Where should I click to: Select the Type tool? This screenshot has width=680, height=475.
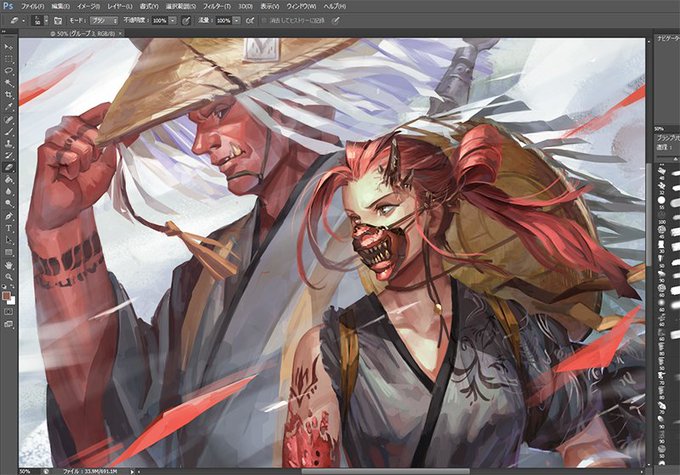click(8, 228)
